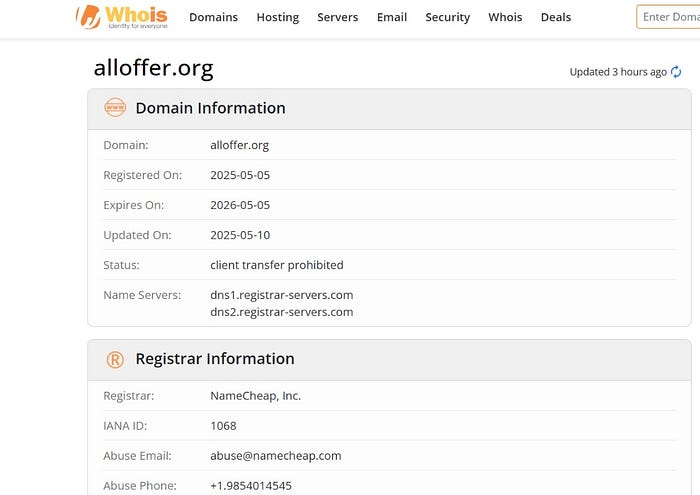
Task: Click the Registered On label
Action: 143,175
